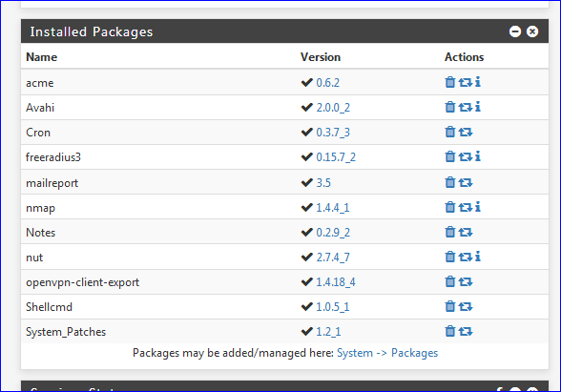Reinstall the freeradius3 package

(x=466, y=157)
